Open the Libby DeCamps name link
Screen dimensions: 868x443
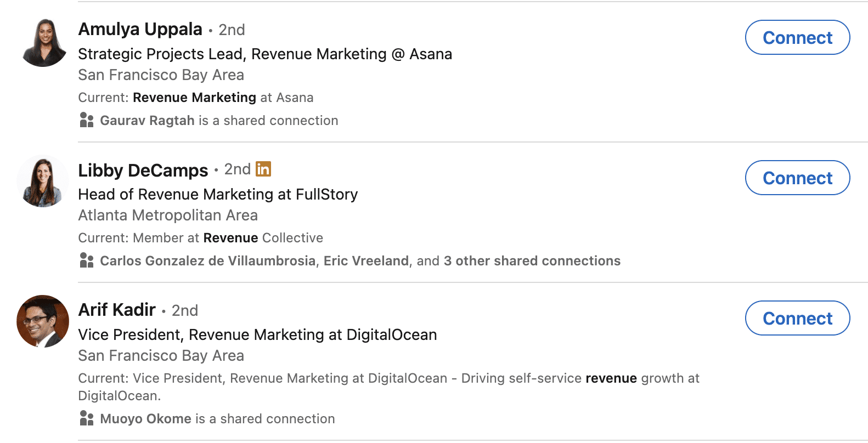143,170
